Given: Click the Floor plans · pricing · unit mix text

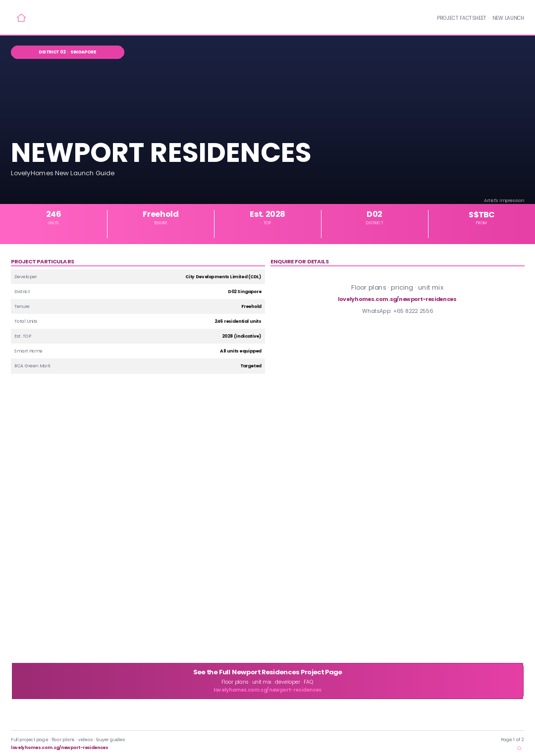Looking at the screenshot, I should click(397, 288).
